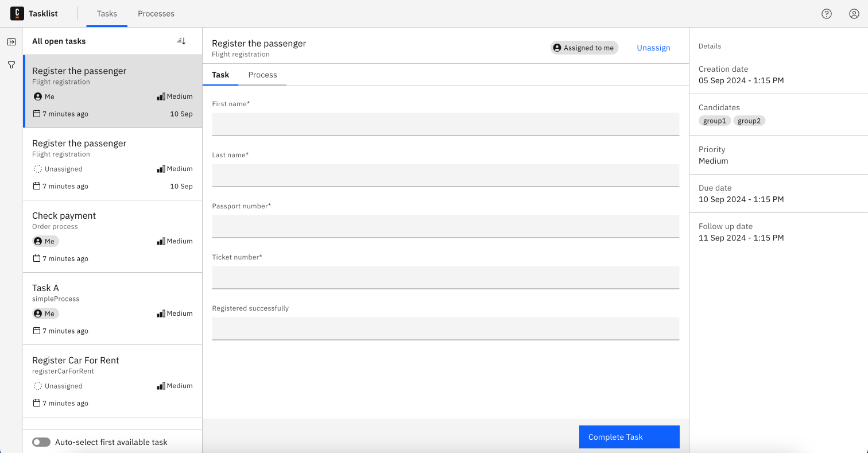Click the Me assignee chip on Task A
Screen dimensions: 868x453
point(45,313)
